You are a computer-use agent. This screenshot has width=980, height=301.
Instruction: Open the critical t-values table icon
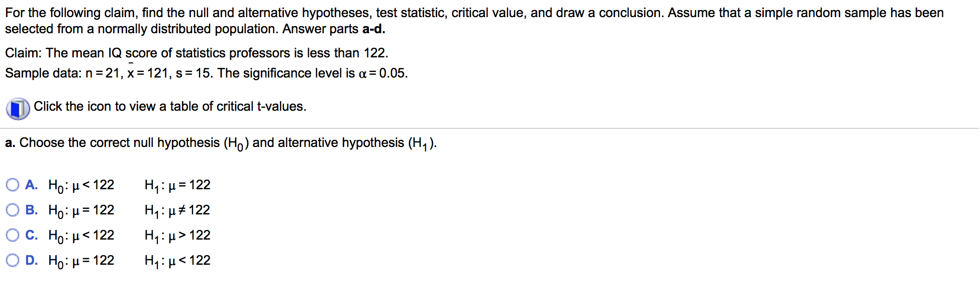coord(18,109)
